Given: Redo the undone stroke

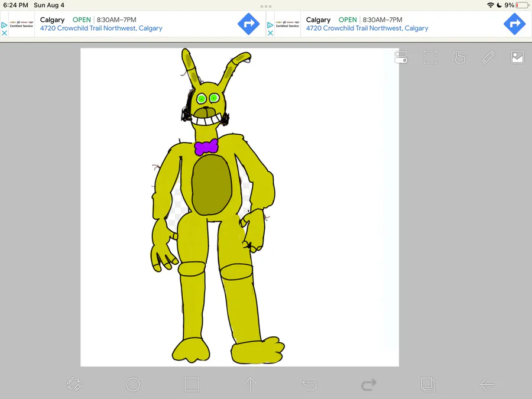Looking at the screenshot, I should click(x=368, y=384).
